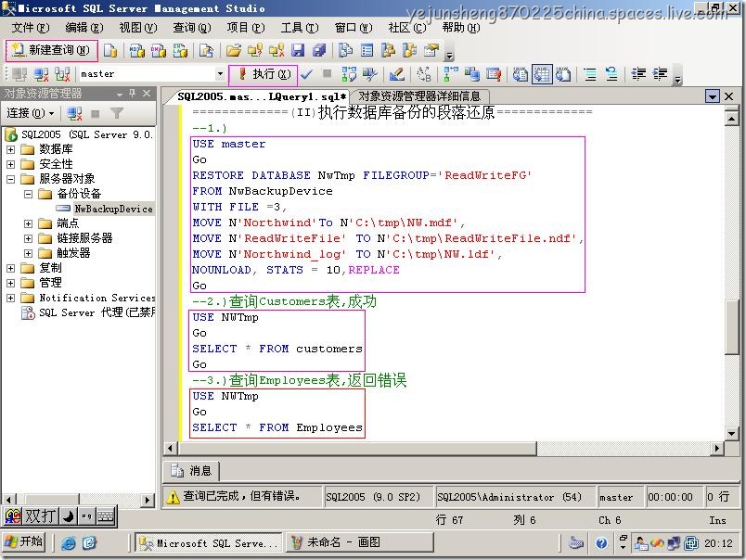The height and width of the screenshot is (560, 746).
Task: Expand the Databases (数据库) node
Action: (10, 149)
